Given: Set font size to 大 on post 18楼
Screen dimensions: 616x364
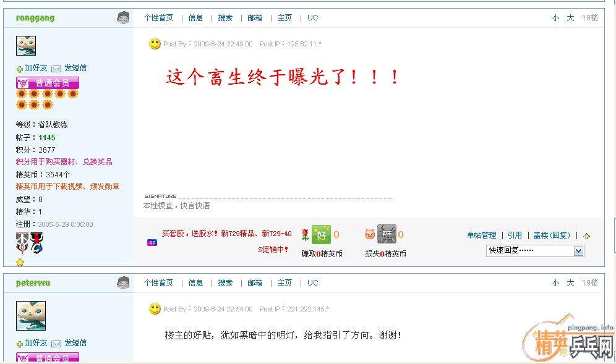Looking at the screenshot, I should click(x=570, y=18).
